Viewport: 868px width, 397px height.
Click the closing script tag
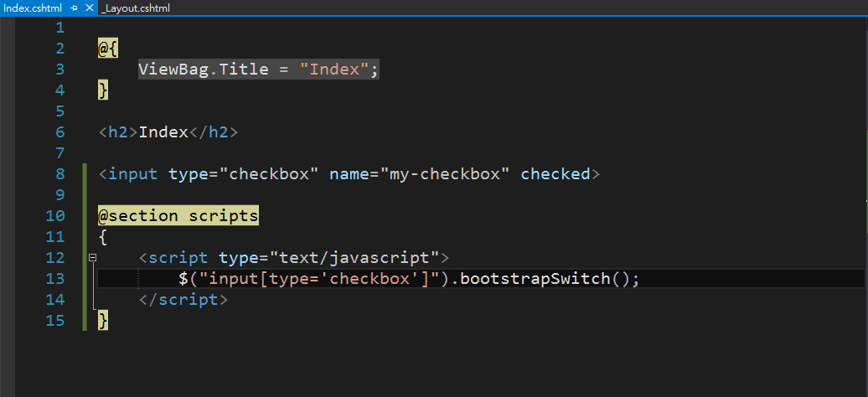coord(183,300)
